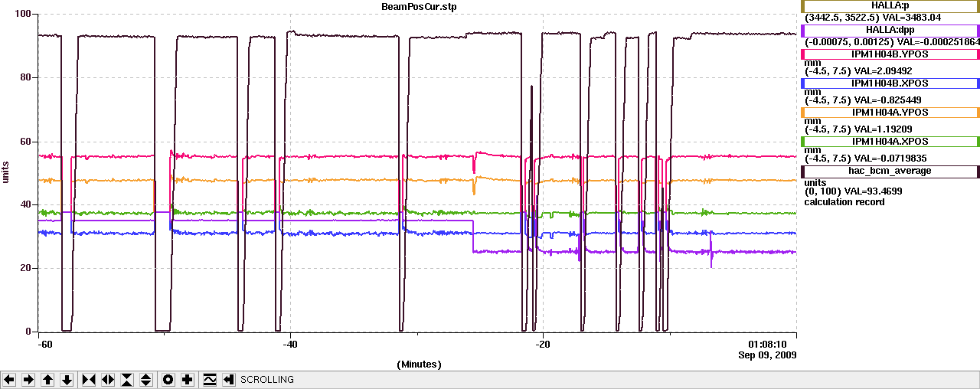Click the HALLA:p range and value text
The width and height of the screenshot is (980, 389).
click(873, 17)
